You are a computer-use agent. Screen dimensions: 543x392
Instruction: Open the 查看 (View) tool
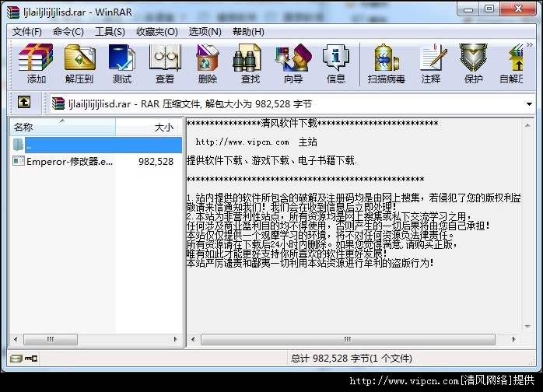[x=165, y=63]
